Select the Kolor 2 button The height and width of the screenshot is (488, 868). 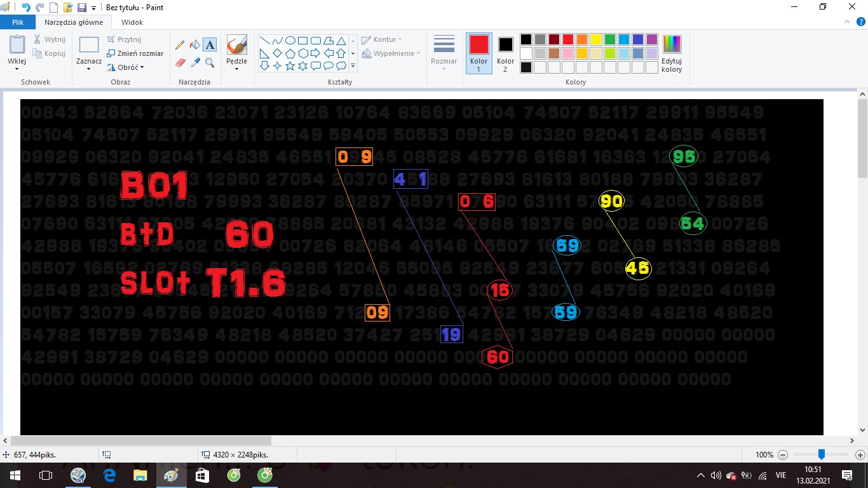[506, 53]
